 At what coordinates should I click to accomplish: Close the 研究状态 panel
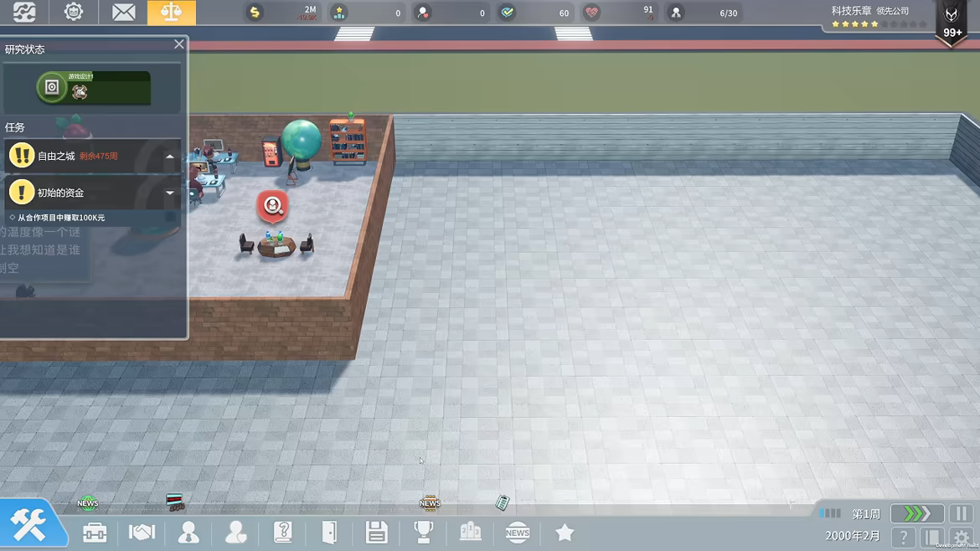click(179, 44)
